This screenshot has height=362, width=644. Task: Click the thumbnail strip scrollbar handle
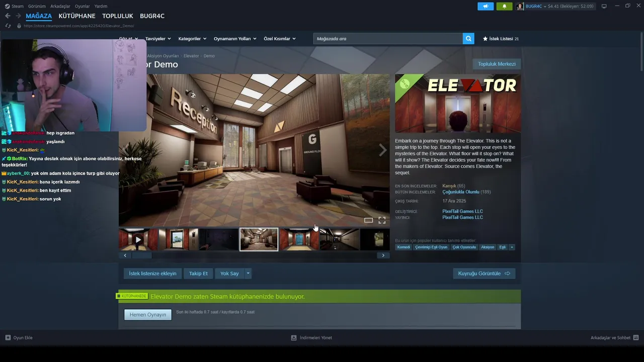142,255
